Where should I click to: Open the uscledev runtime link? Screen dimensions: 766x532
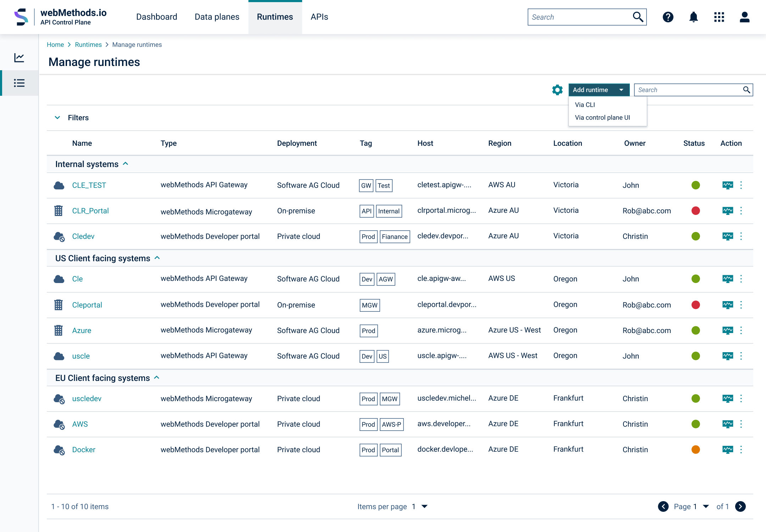pyautogui.click(x=87, y=398)
